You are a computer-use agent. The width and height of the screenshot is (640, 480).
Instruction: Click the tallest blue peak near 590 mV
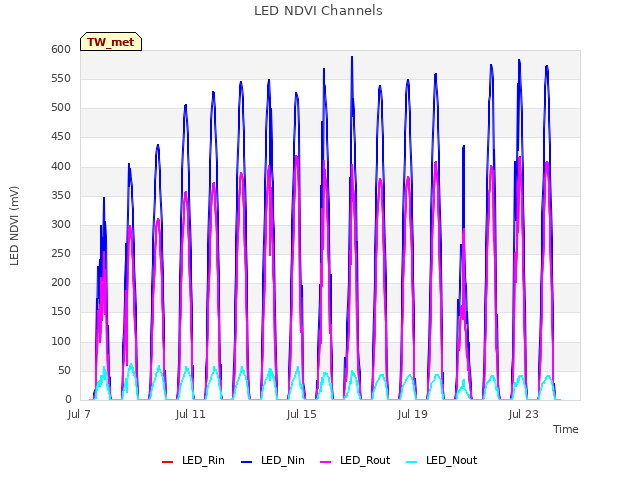pos(352,58)
